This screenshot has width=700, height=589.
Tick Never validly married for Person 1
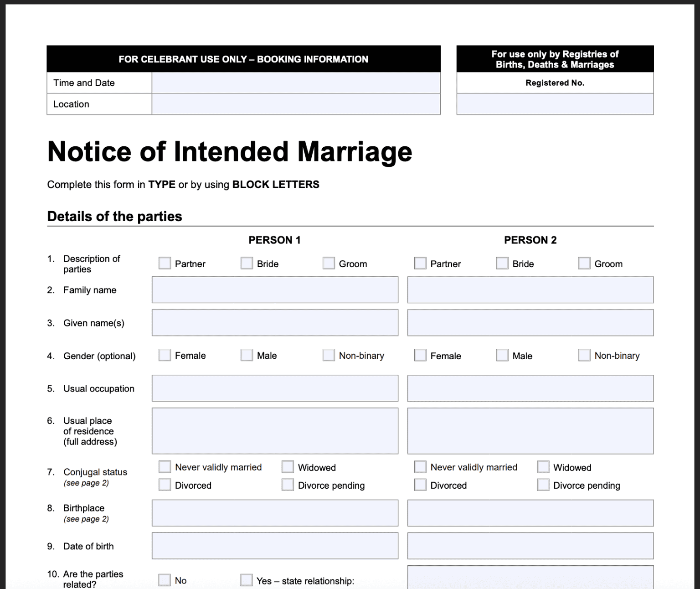(x=165, y=467)
